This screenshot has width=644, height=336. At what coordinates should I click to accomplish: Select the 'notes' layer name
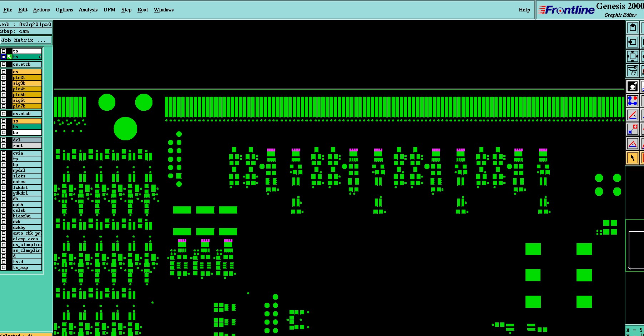coord(27,182)
